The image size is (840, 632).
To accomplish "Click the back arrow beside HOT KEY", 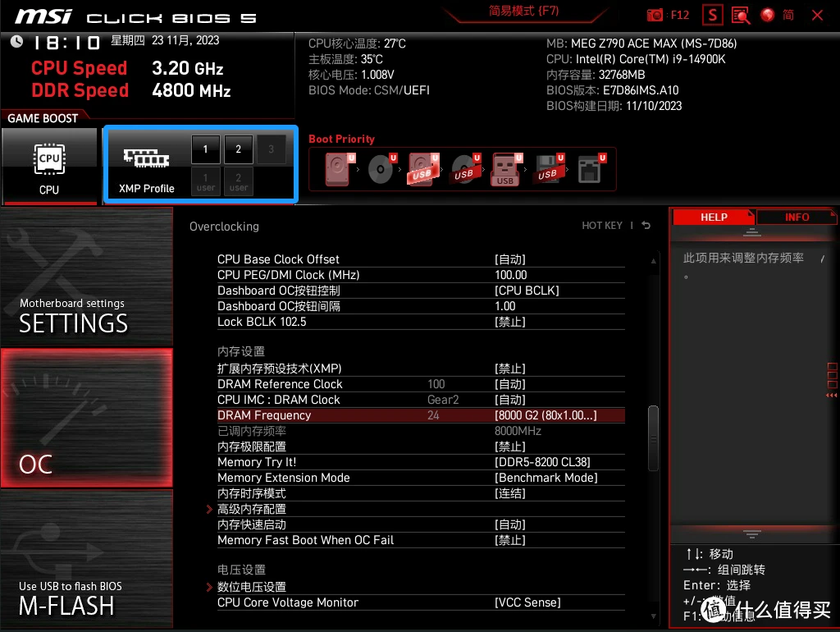I will coord(646,226).
